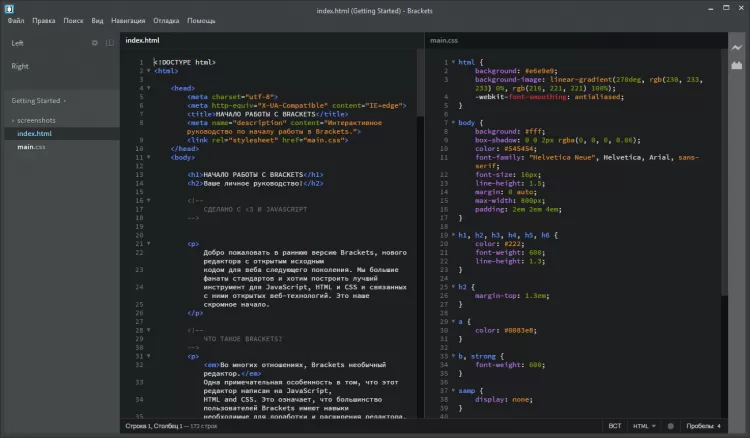Screen dimensions: 750x438
Task: Open the Getting Started project dropdown
Action: [x=38, y=101]
